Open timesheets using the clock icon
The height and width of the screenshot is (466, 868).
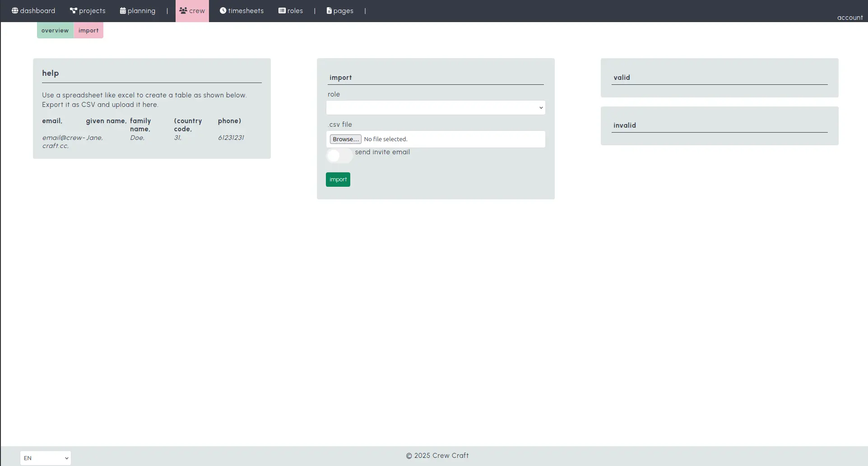pyautogui.click(x=223, y=10)
